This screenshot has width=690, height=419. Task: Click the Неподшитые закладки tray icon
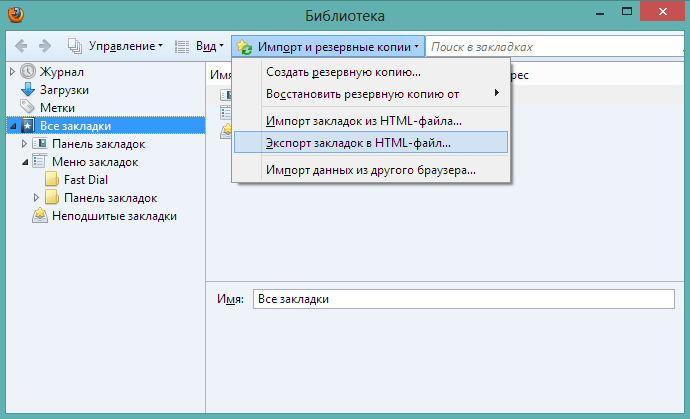pos(40,215)
